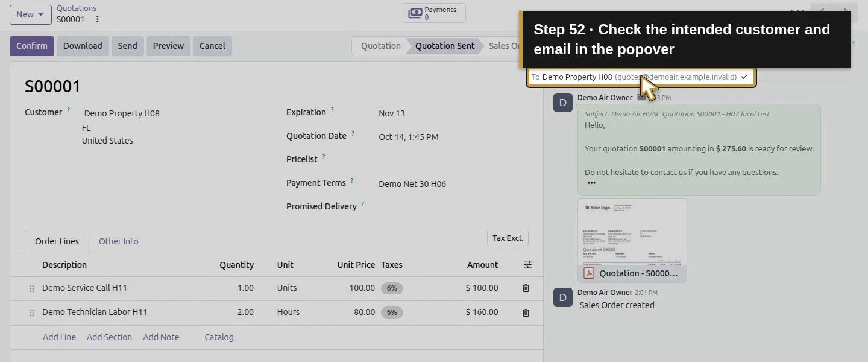Show help tooltip for Pricelist field

(324, 157)
